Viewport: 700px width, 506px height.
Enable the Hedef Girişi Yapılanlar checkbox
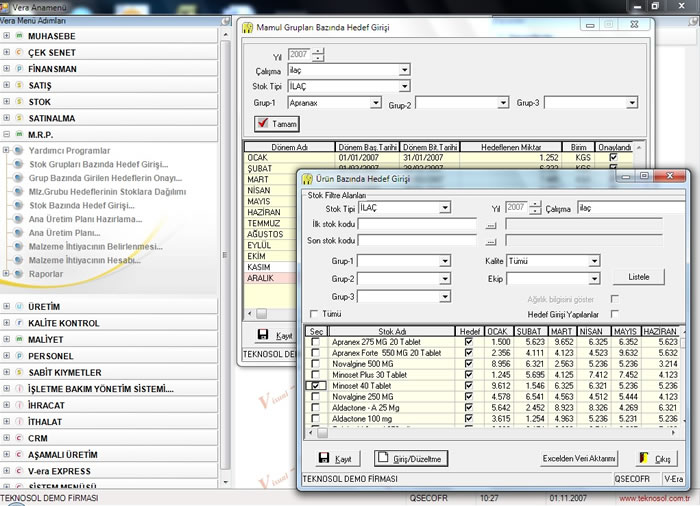(x=615, y=314)
